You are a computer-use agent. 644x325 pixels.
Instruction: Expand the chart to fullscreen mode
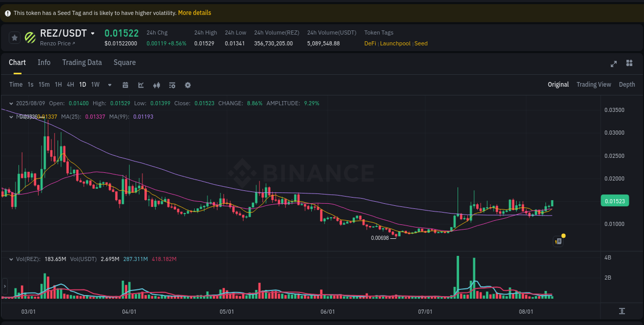[614, 63]
